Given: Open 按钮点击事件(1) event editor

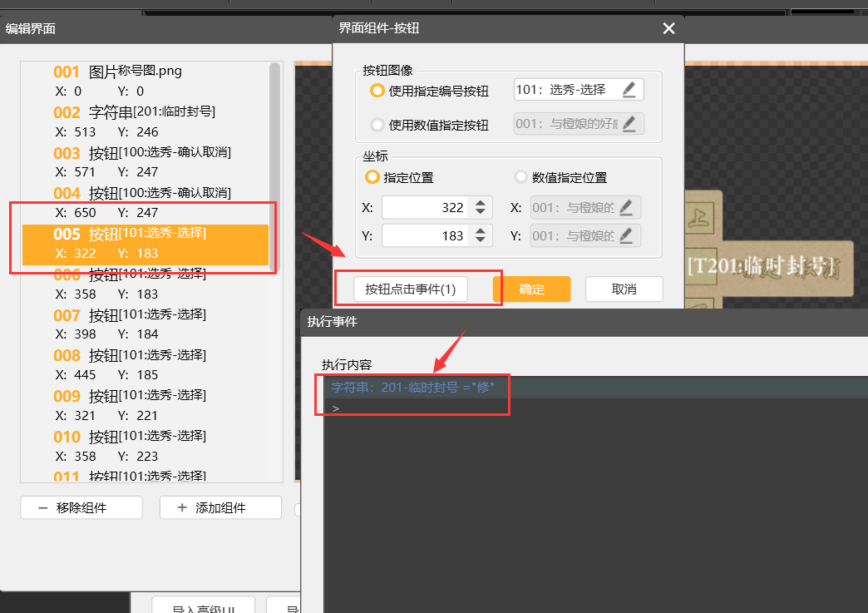Looking at the screenshot, I should [x=411, y=289].
